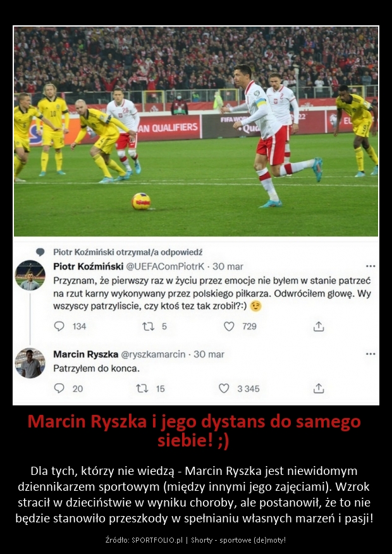This screenshot has height=554, width=392.
Task: Share Marcin Ryszka's reply via upload icon
Action: [x=319, y=388]
